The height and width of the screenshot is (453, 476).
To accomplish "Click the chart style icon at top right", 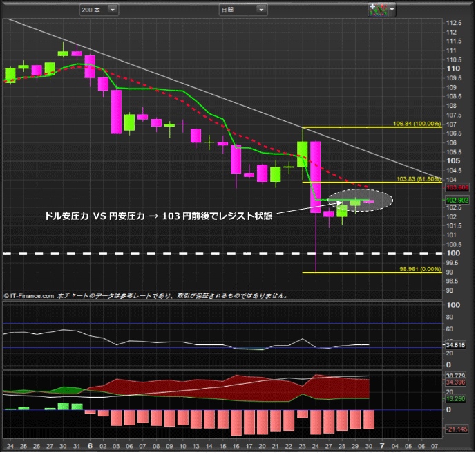I will [x=378, y=10].
